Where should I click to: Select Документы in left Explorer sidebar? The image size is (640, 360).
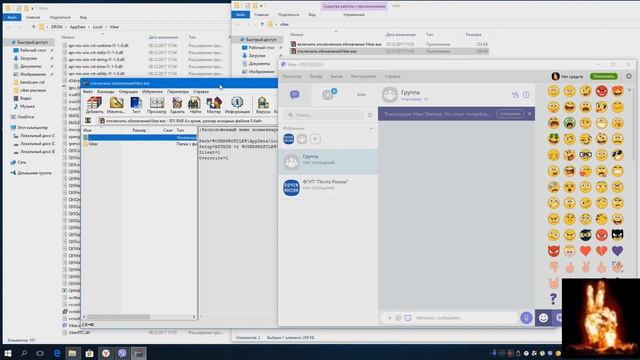(x=30, y=66)
